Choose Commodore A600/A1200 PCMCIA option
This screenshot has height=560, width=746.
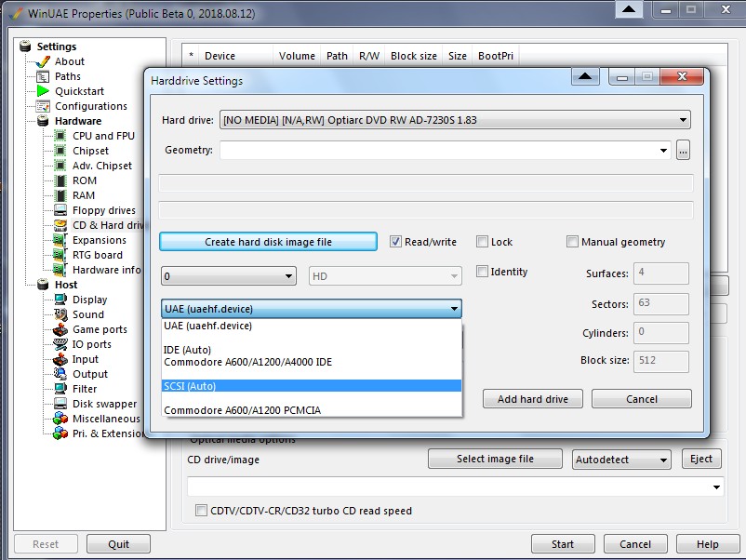(312, 409)
